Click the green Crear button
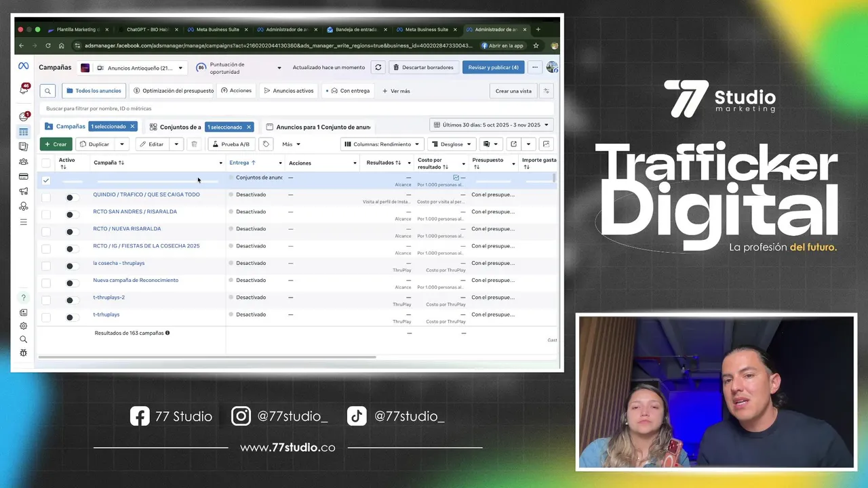 pyautogui.click(x=56, y=144)
